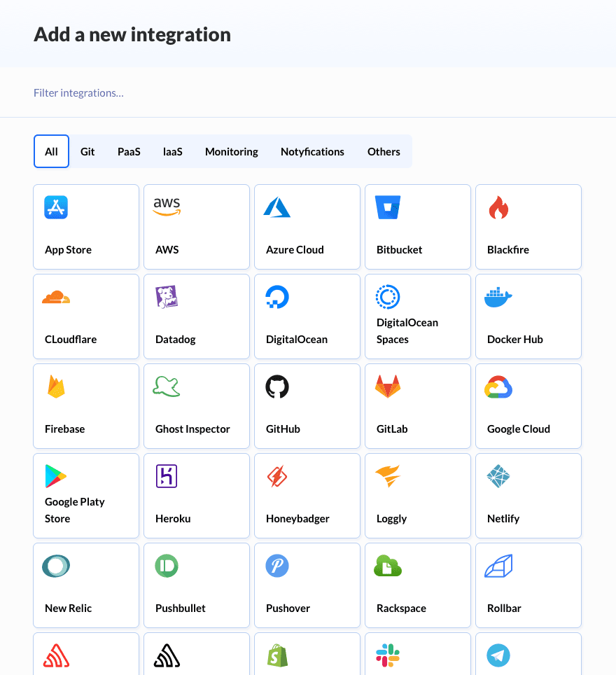Open the PaaS category tab

(x=129, y=151)
